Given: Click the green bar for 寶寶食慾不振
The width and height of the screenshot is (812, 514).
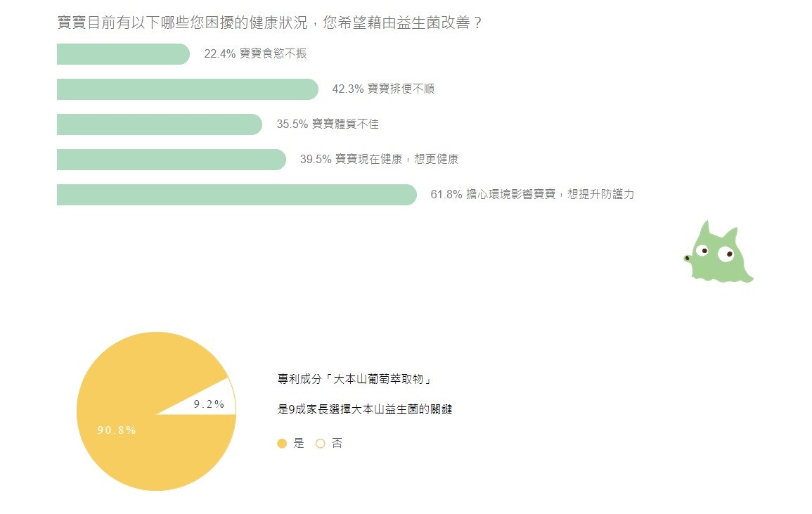Looking at the screenshot, I should coord(122,54).
